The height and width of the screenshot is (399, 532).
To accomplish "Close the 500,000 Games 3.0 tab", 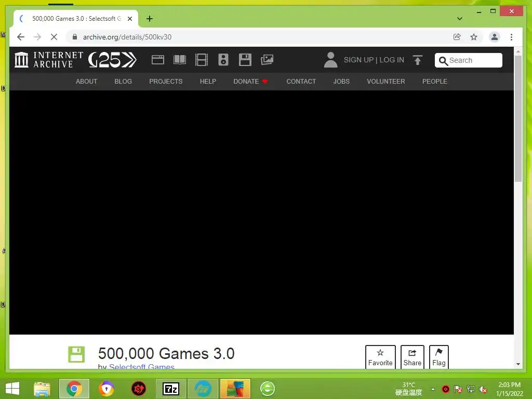I will coord(129,19).
